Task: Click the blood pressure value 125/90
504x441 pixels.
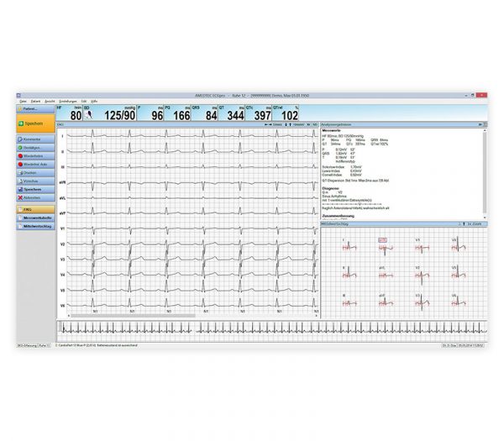Action: [120, 116]
